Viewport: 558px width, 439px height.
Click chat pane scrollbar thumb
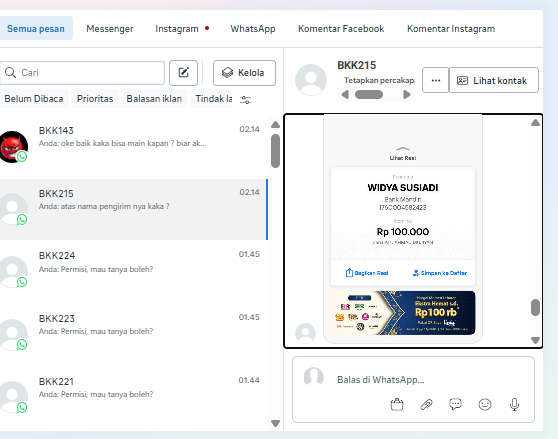pyautogui.click(x=535, y=307)
